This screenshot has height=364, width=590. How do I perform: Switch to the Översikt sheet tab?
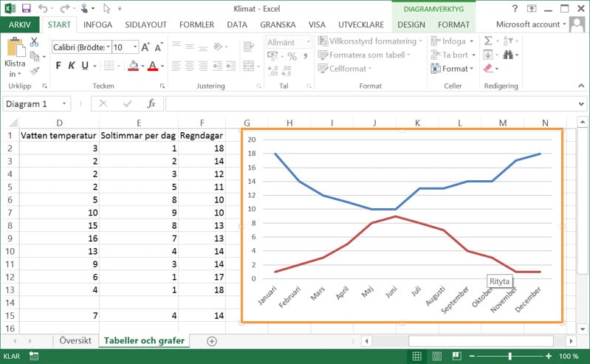[75, 340]
